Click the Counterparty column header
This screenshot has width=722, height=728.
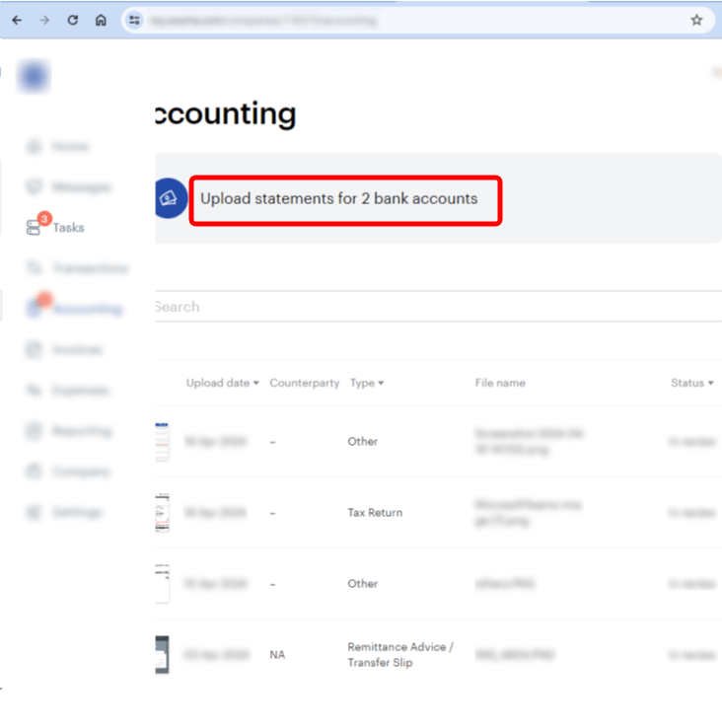(x=305, y=383)
